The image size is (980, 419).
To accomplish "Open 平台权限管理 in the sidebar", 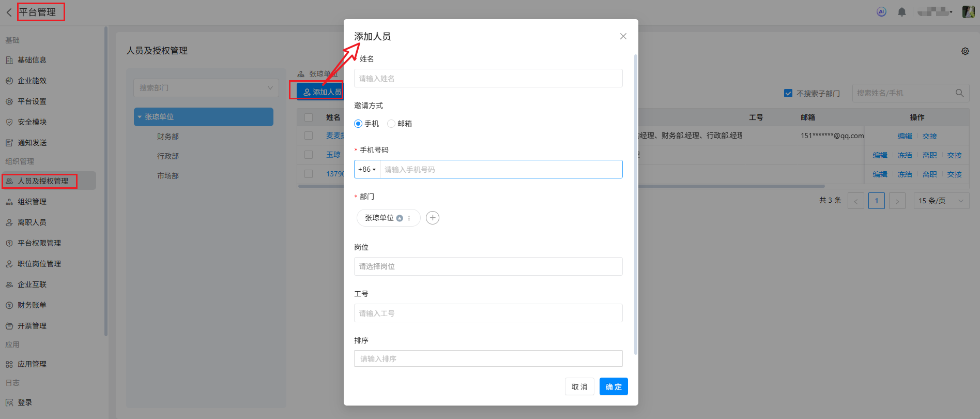I will (39, 243).
